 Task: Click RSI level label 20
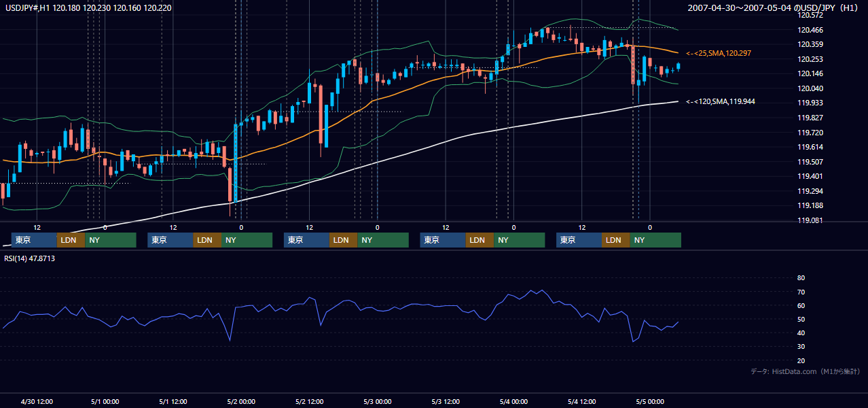pos(801,360)
